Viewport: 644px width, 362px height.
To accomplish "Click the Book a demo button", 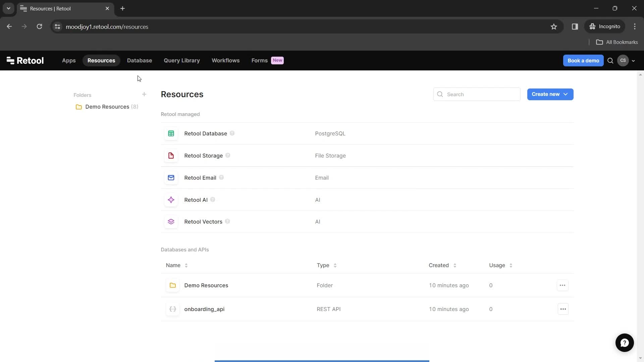I will point(583,60).
